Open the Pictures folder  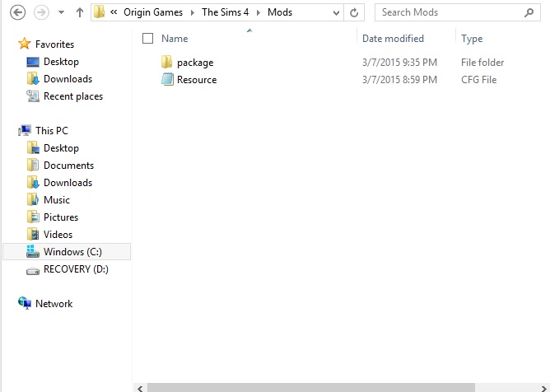[x=61, y=217]
